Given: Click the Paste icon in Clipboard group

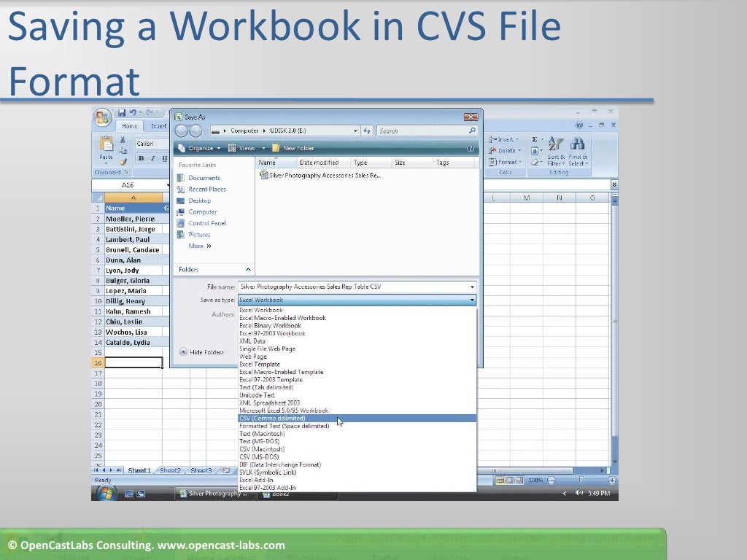Looking at the screenshot, I should point(106,144).
